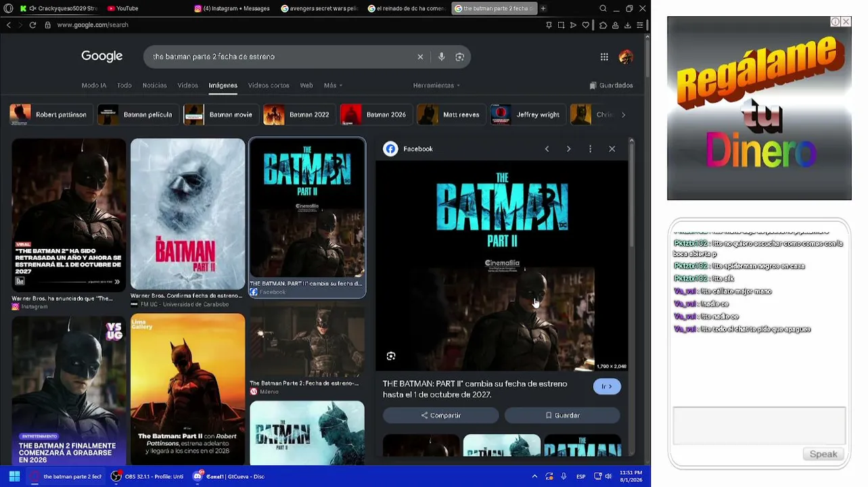Open a new browser tab
The image size is (868, 487).
coord(543,8)
